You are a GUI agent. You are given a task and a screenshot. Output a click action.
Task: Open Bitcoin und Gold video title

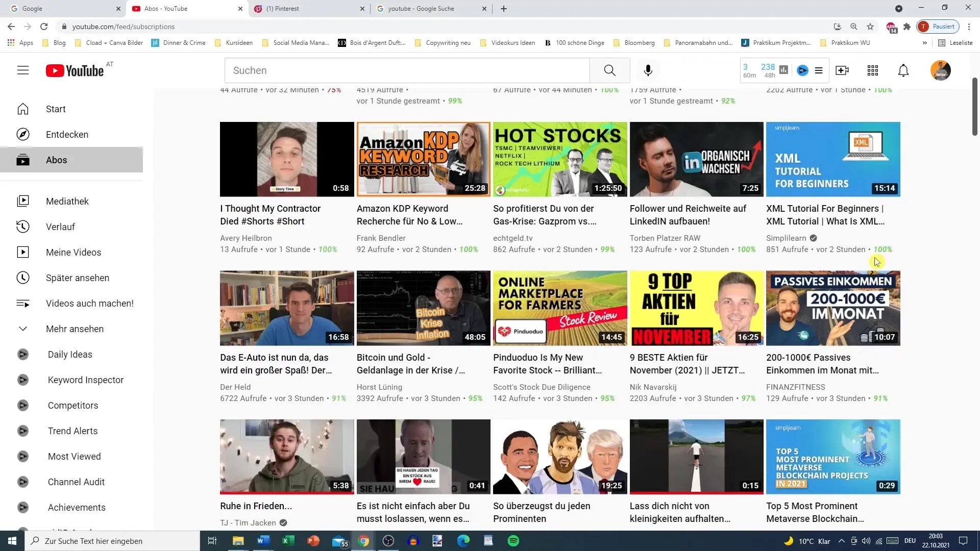pos(411,364)
